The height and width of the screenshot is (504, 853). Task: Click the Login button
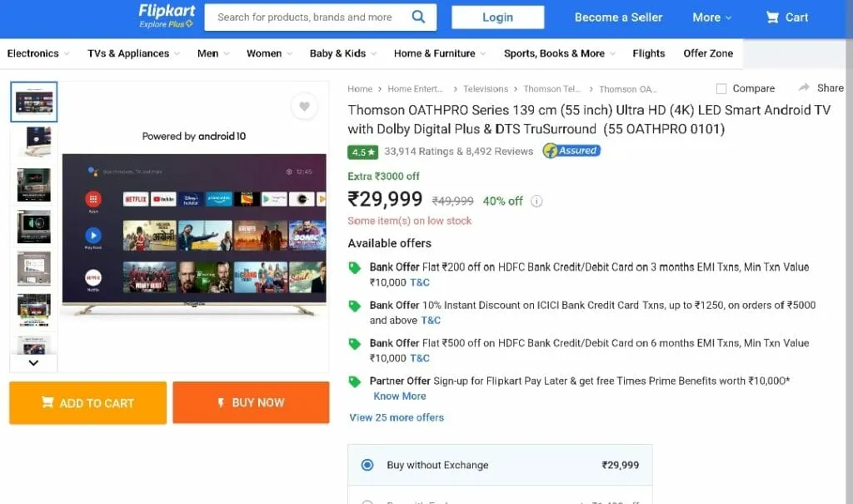[498, 17]
